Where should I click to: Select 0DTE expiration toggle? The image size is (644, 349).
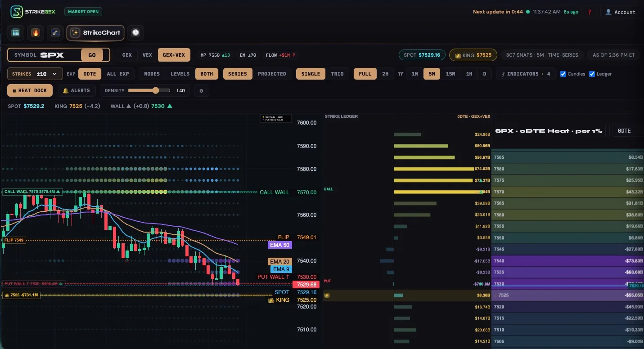pos(90,74)
